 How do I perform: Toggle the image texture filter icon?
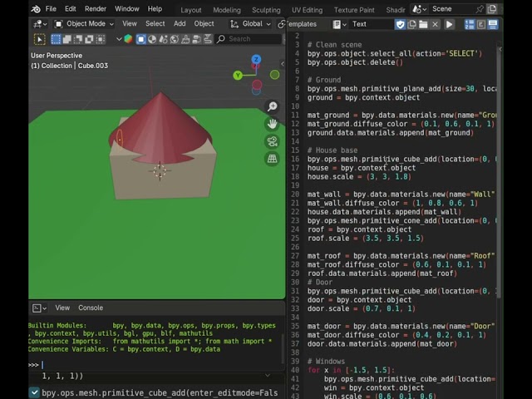(197, 39)
